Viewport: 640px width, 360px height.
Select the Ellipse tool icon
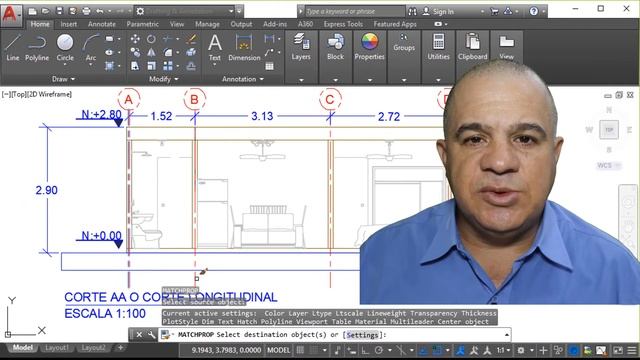[x=109, y=52]
